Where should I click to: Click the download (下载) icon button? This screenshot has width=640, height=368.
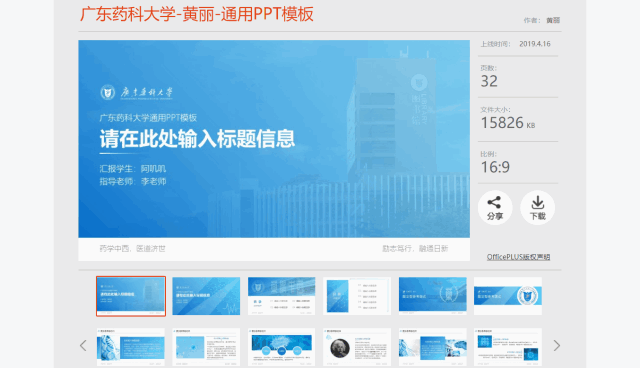538,208
